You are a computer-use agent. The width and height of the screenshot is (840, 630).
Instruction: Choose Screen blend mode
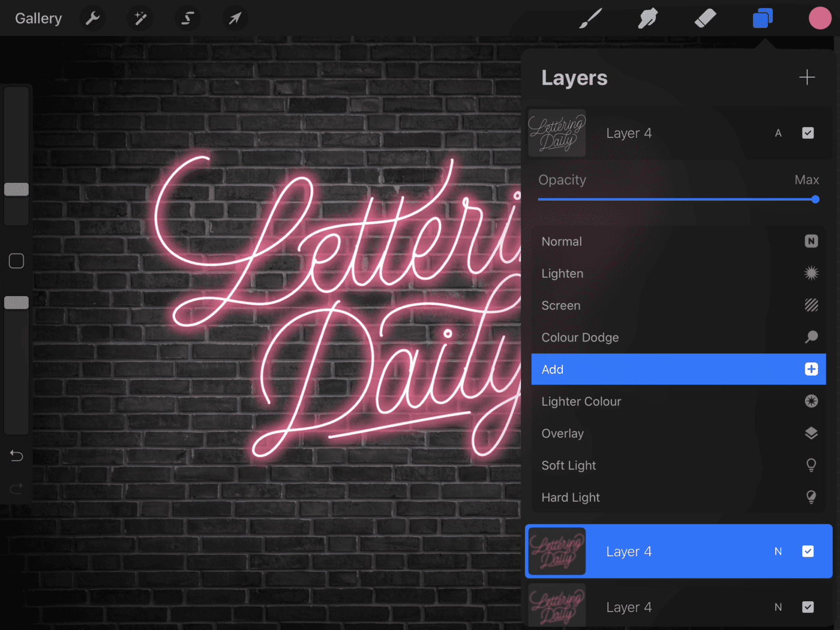(x=679, y=305)
